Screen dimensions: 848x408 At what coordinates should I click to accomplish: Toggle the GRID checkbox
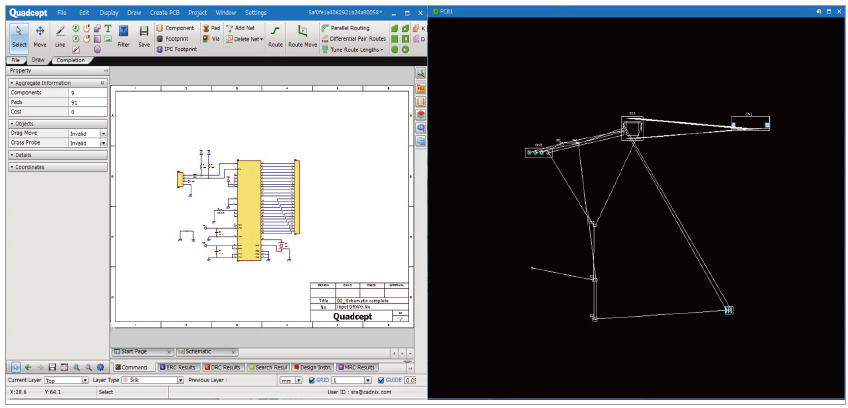click(x=311, y=381)
